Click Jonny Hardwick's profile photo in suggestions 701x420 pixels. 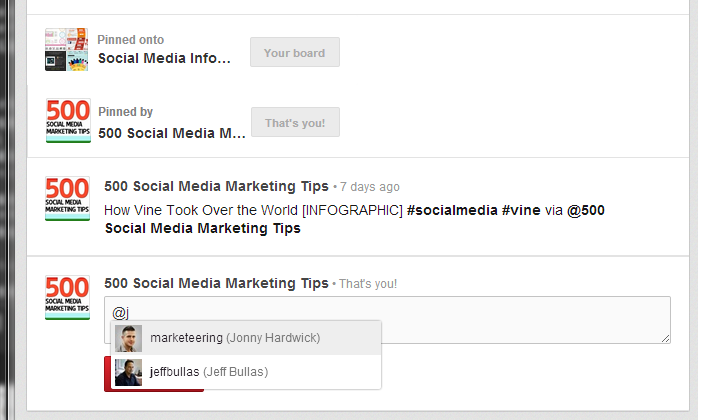coord(128,338)
